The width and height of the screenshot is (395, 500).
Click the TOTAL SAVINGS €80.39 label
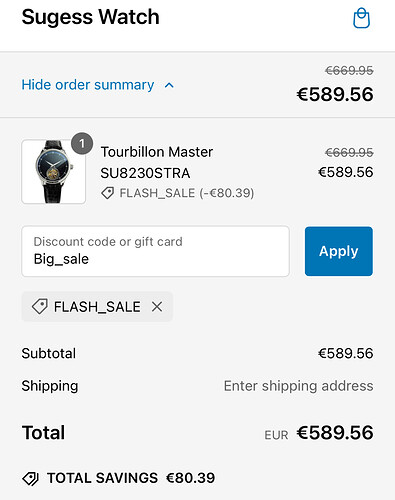point(131,478)
